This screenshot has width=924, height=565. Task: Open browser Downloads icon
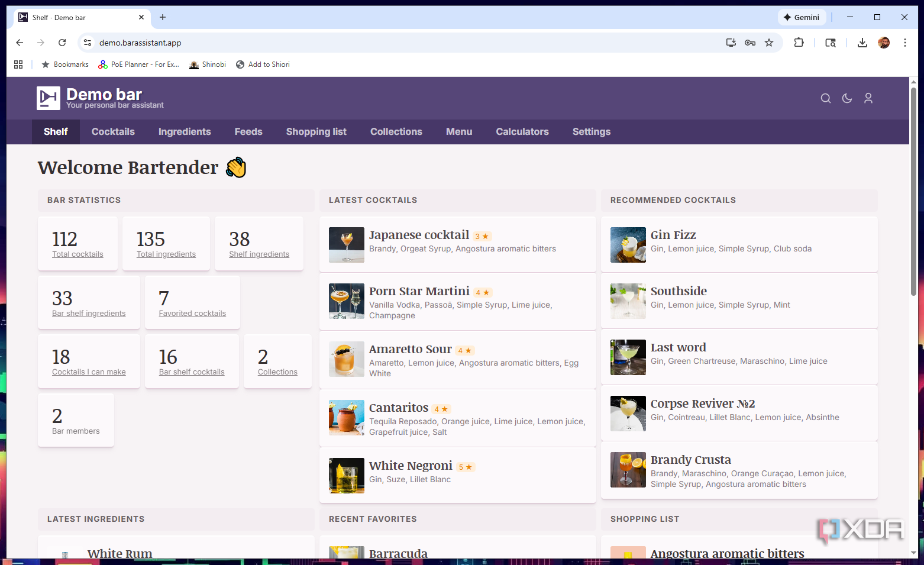coord(862,43)
